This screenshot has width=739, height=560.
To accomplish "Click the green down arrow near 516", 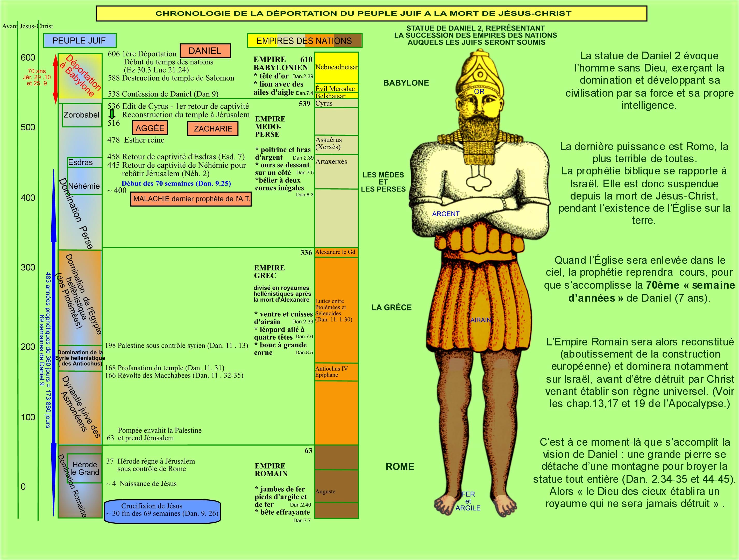I will (112, 115).
